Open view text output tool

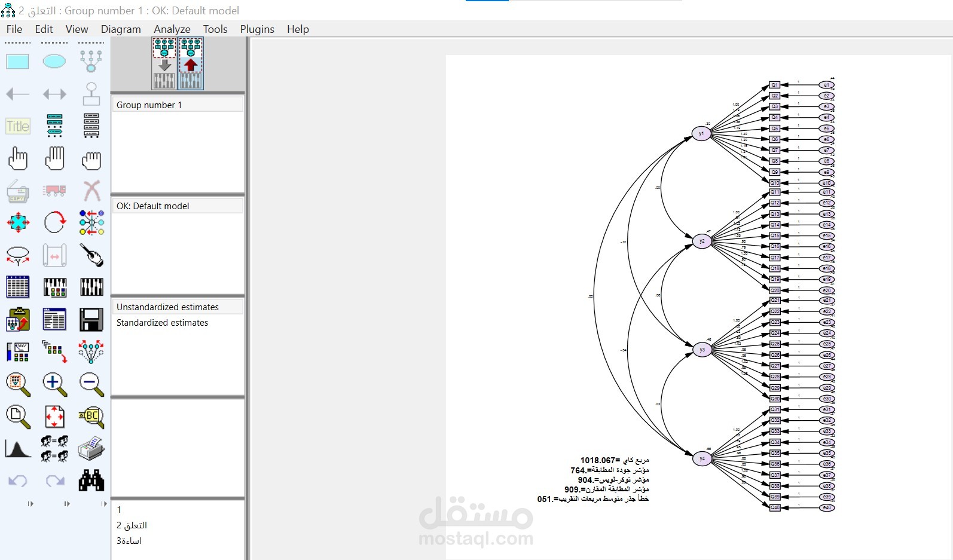coord(54,320)
